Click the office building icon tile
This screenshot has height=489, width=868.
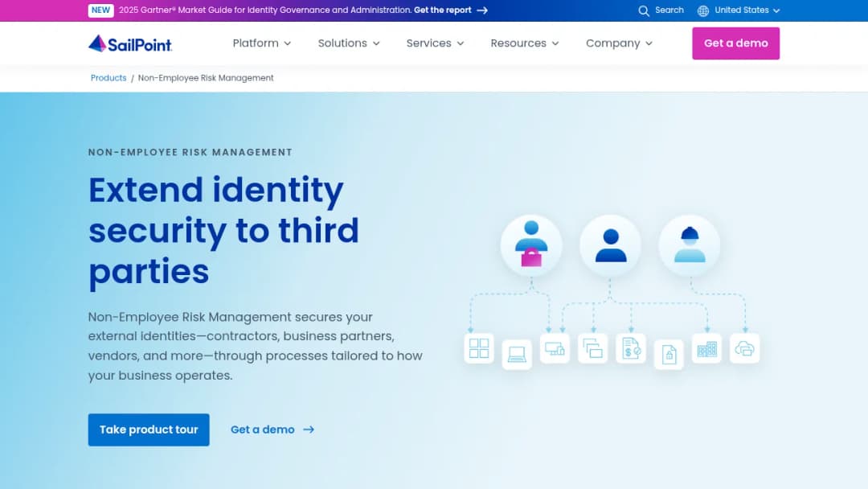(707, 348)
